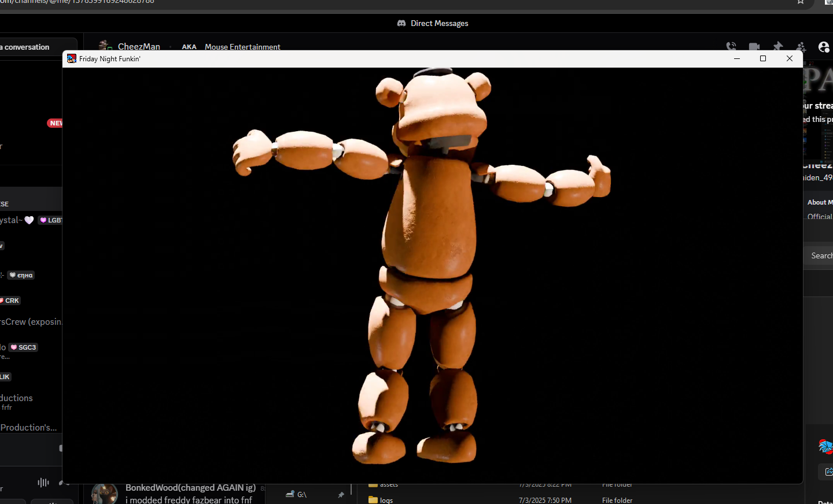Open the logs folder in File Explorer
The height and width of the screenshot is (504, 833).
point(386,500)
